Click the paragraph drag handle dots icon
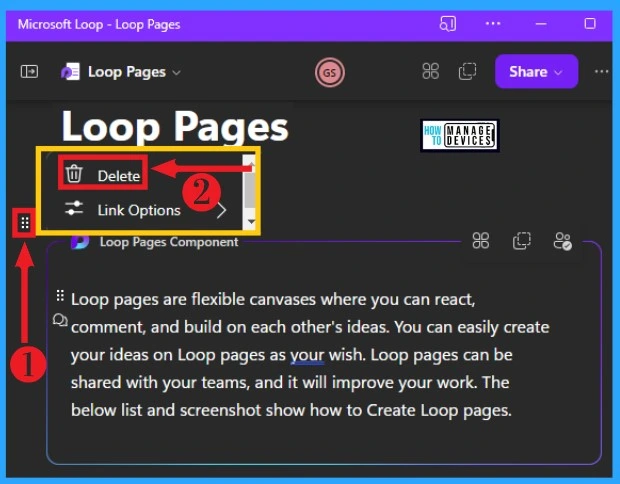This screenshot has height=484, width=620. tap(60, 295)
